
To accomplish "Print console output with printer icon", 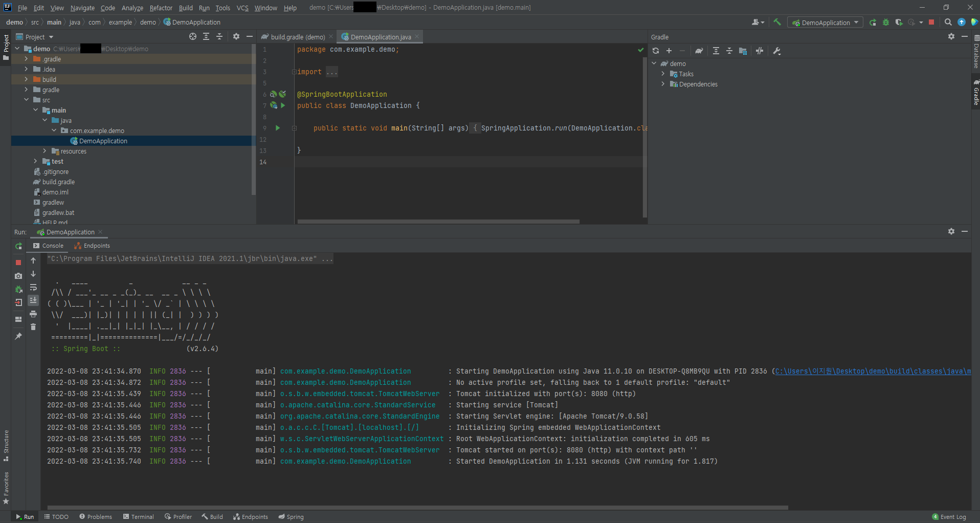I will point(33,314).
